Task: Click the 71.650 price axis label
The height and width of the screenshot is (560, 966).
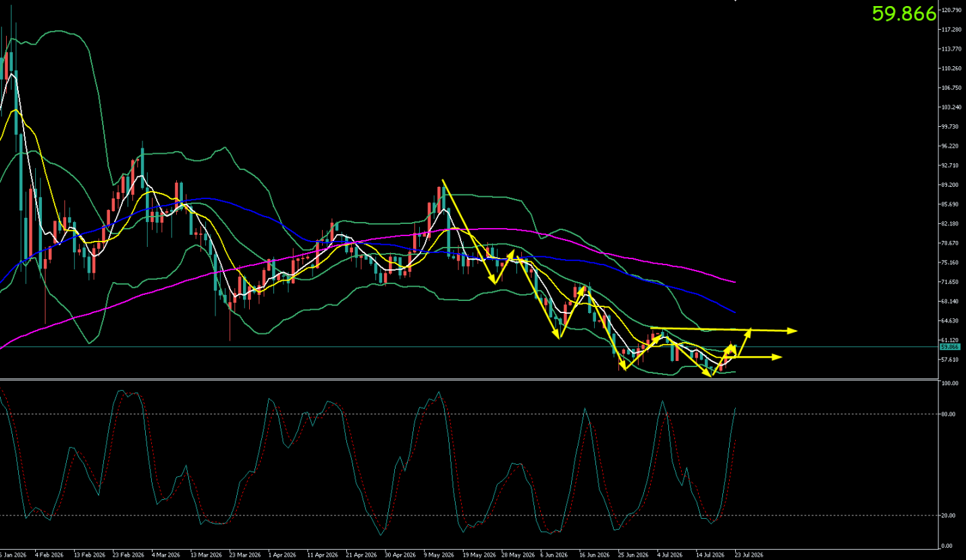Action: pyautogui.click(x=950, y=282)
